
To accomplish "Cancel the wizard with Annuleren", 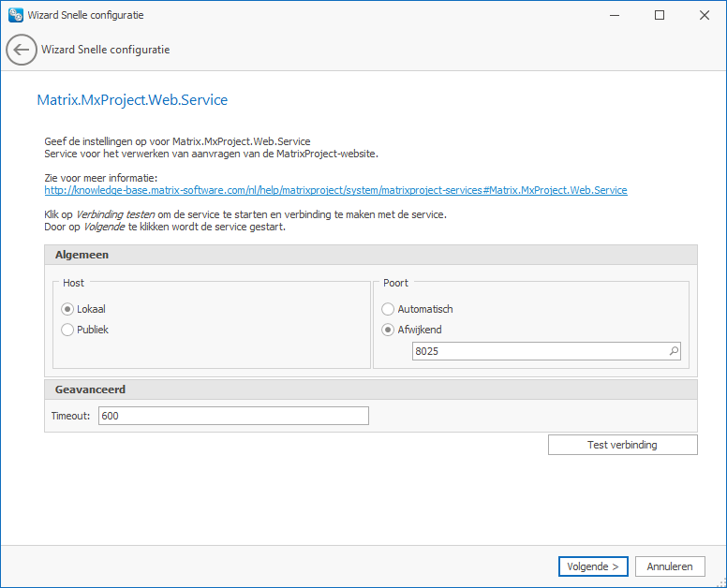I will [670, 566].
